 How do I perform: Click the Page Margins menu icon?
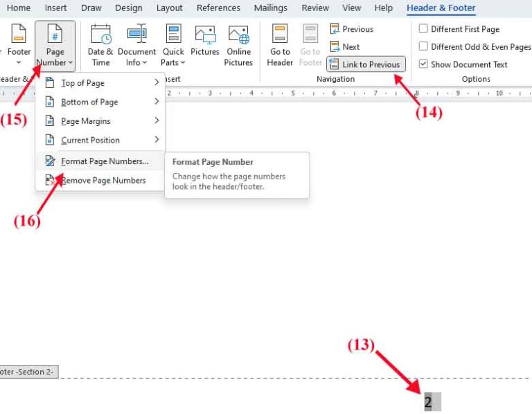pyautogui.click(x=50, y=120)
